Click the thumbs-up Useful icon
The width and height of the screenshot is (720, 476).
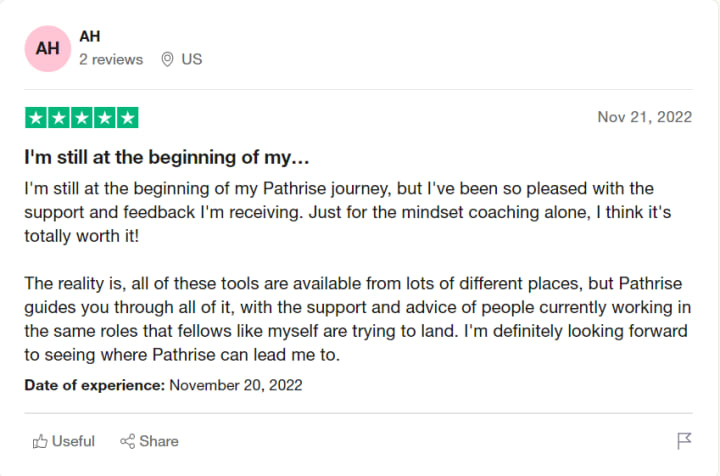[x=40, y=441]
